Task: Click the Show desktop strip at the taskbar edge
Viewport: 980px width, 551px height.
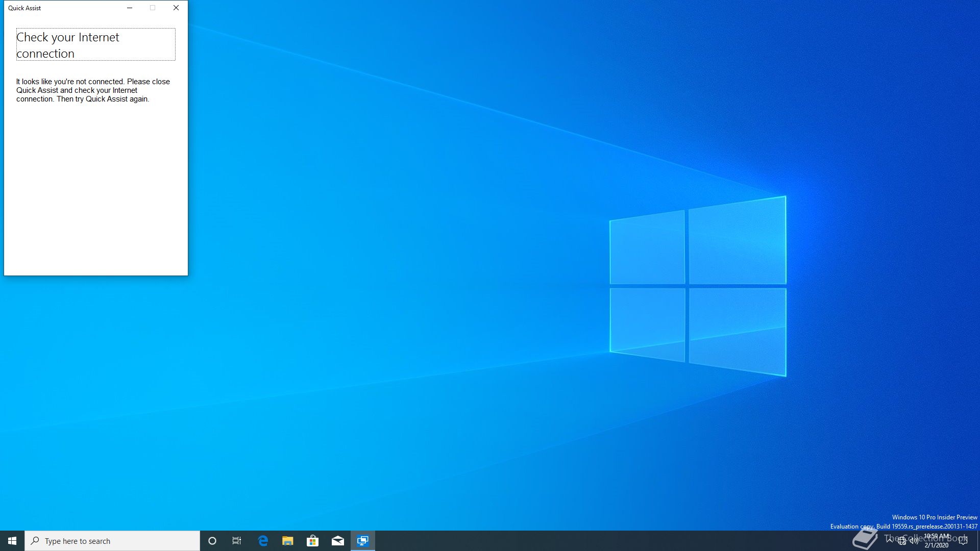Action: tap(978, 541)
